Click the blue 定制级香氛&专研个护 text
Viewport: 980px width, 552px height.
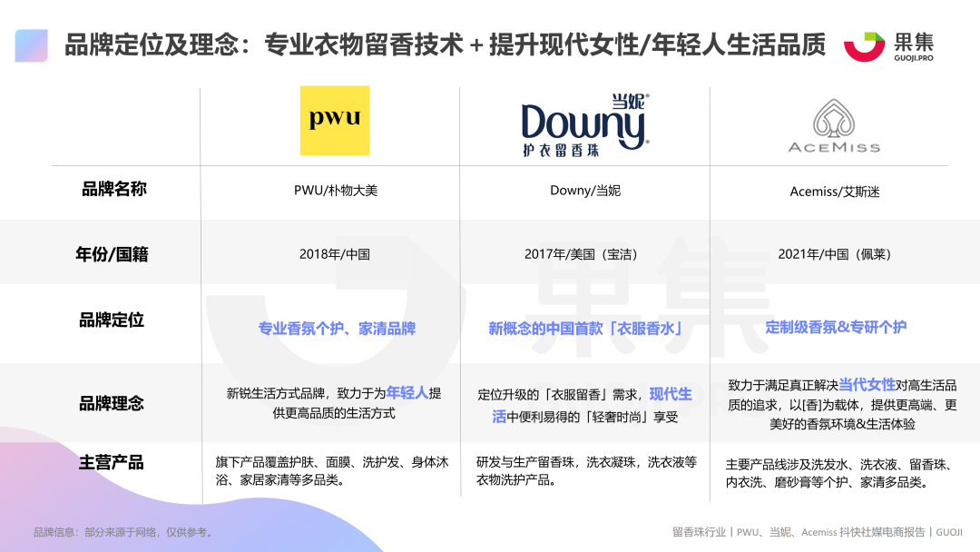click(836, 330)
